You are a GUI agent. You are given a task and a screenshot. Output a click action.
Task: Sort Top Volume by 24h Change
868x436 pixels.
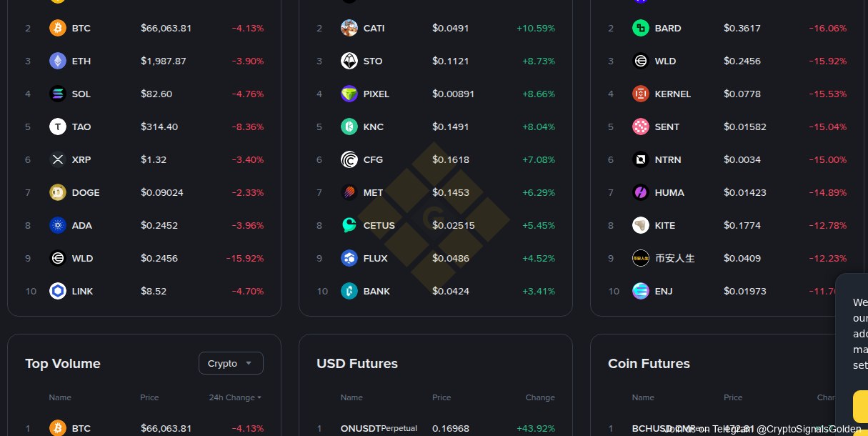pos(234,397)
